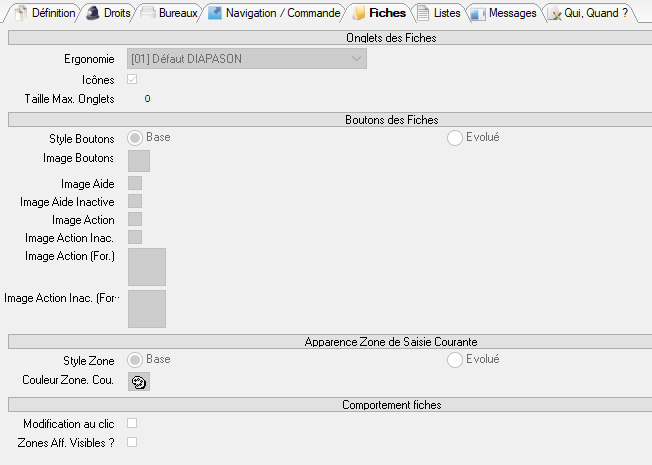Select Base radio for Style Boutons
Viewport: 652px width, 465px height.
135,138
